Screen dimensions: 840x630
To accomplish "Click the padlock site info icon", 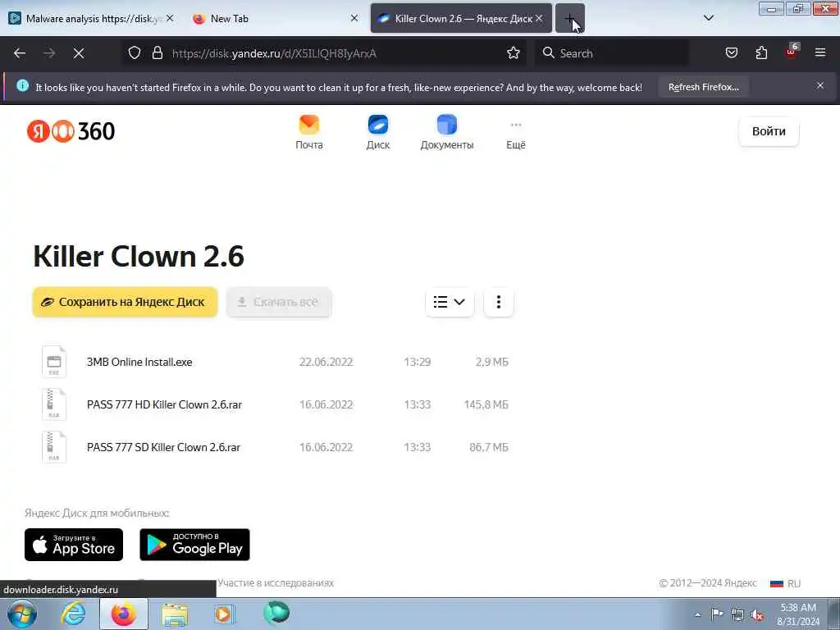I will [x=157, y=53].
